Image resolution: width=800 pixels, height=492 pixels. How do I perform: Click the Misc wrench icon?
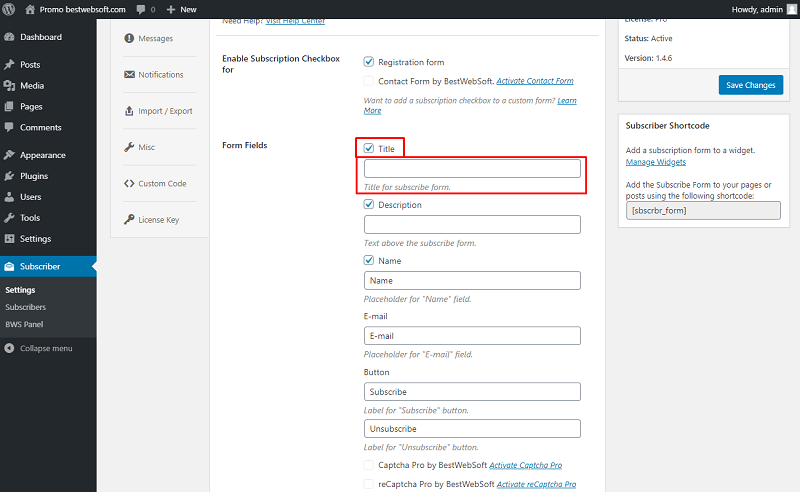coord(129,147)
